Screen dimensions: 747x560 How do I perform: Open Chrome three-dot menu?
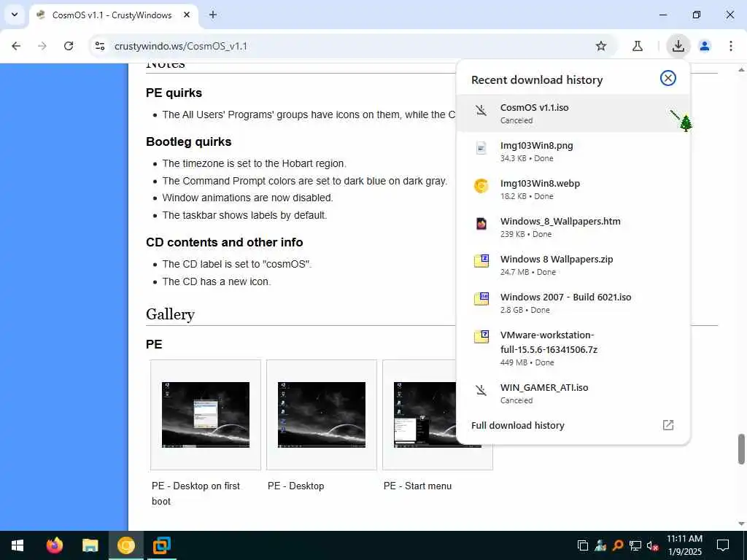click(731, 46)
